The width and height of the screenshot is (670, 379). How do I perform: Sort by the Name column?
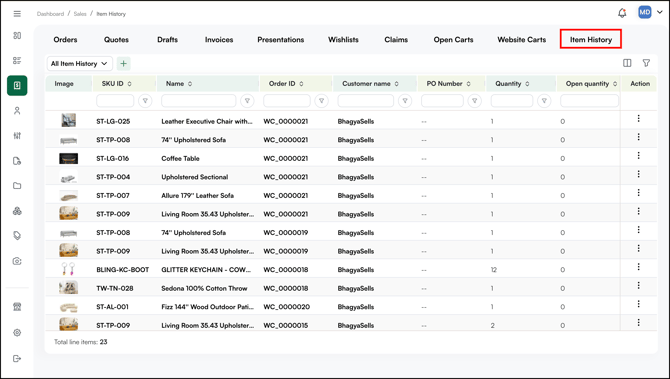click(x=190, y=84)
